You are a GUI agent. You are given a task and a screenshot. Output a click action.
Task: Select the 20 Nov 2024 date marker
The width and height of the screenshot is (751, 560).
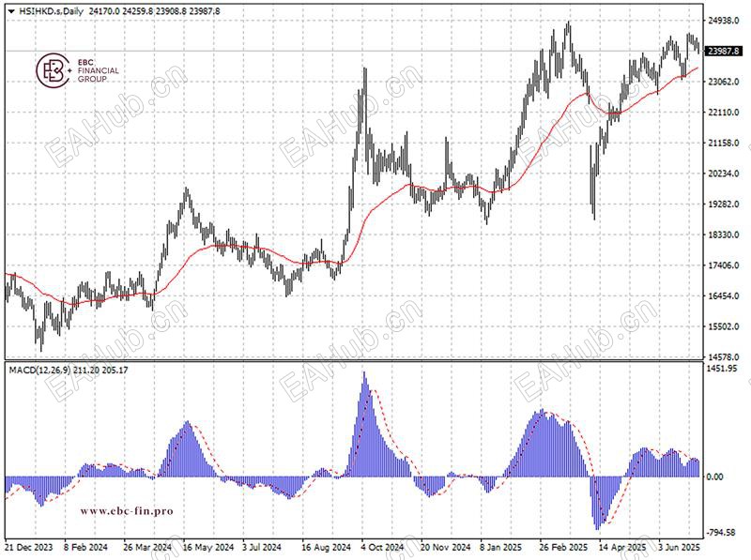[445, 547]
